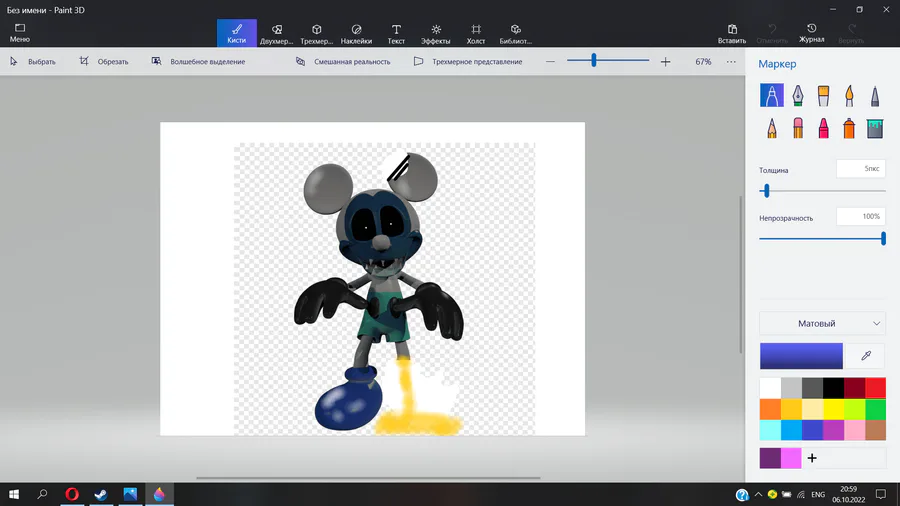Select the Spray can tool
Screen dimensions: 900x506
pyautogui.click(x=849, y=128)
